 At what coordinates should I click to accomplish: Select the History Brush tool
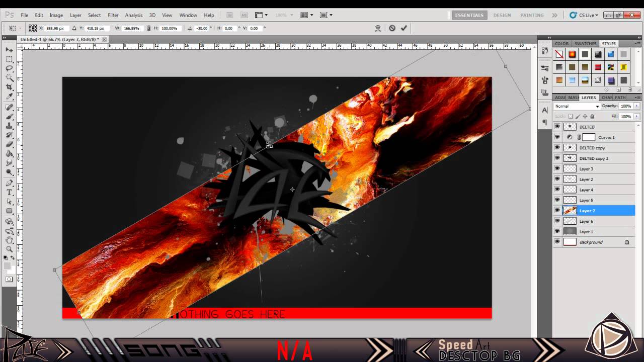(9, 135)
